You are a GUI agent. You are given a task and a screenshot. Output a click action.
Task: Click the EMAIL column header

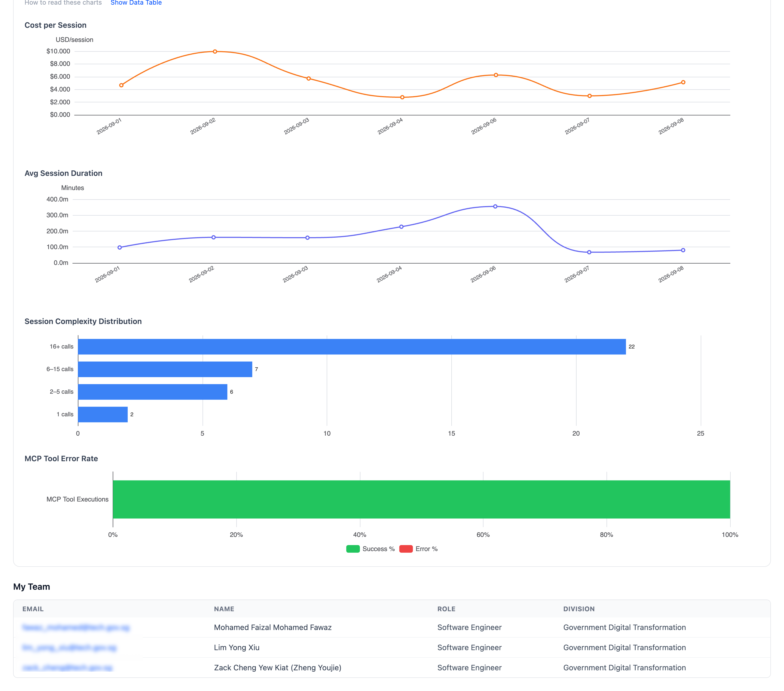pyautogui.click(x=33, y=609)
